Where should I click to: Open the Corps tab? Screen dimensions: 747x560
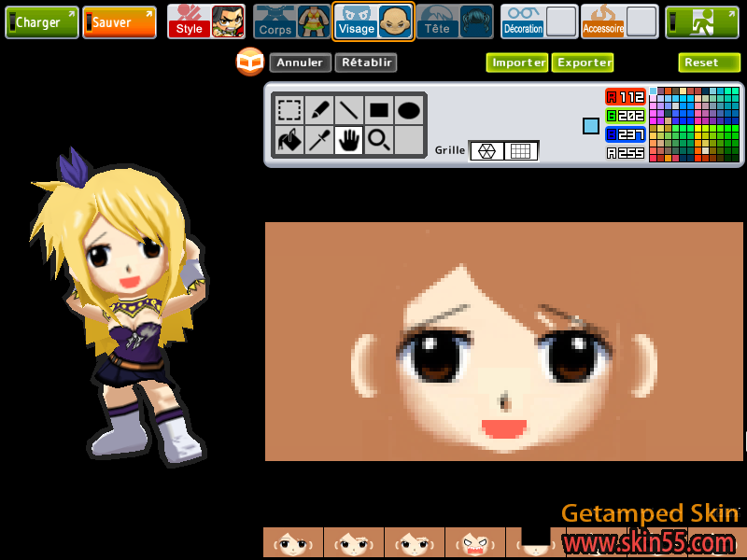point(275,21)
